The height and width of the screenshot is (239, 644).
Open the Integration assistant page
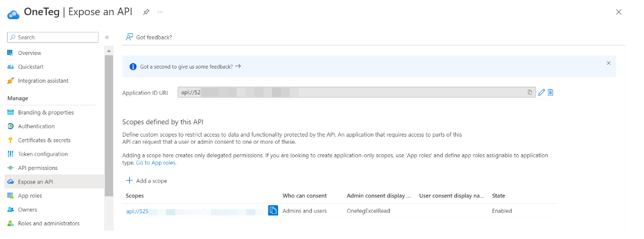(43, 81)
